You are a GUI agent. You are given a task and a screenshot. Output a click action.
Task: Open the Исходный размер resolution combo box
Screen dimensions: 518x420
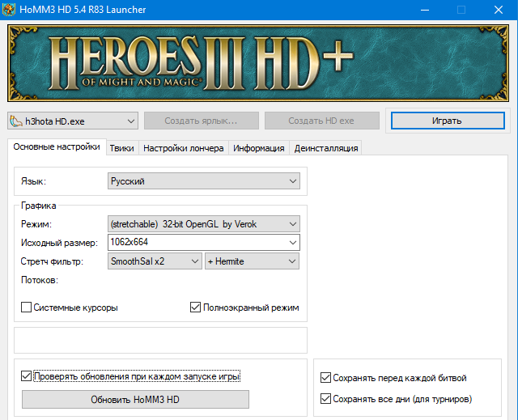tap(203, 242)
